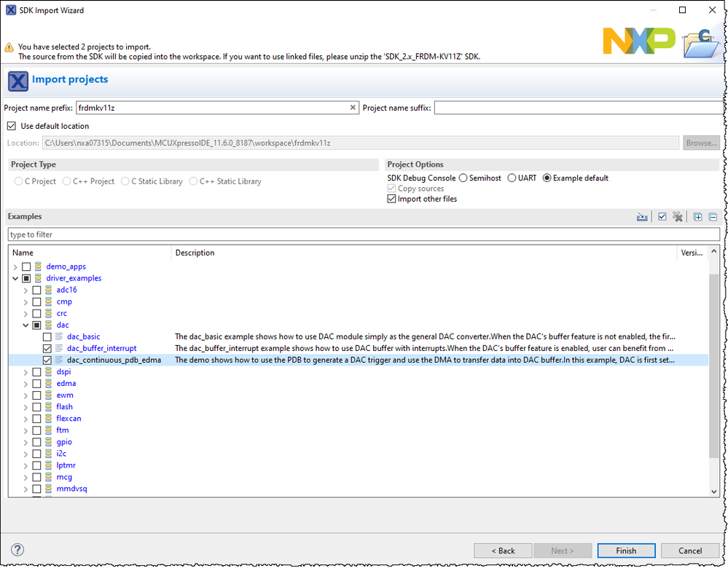Click the i2c category icon
The image size is (728, 568).
click(x=48, y=454)
